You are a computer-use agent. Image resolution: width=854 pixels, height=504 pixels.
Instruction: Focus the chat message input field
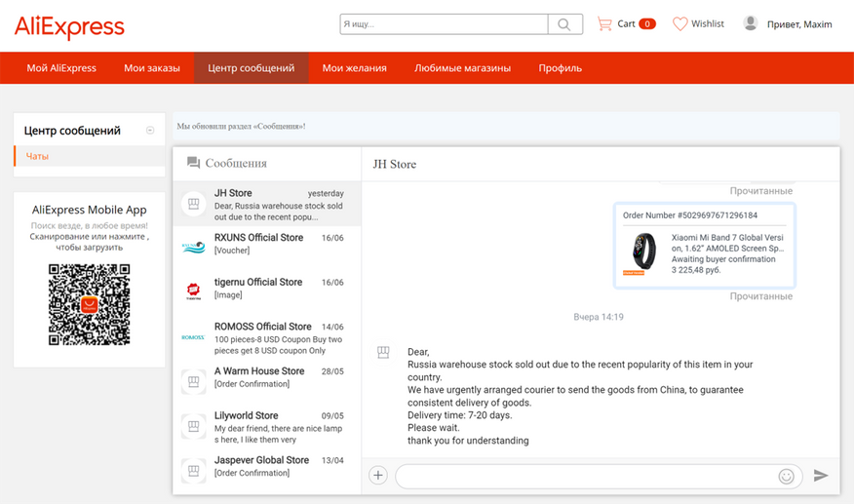tap(586, 476)
